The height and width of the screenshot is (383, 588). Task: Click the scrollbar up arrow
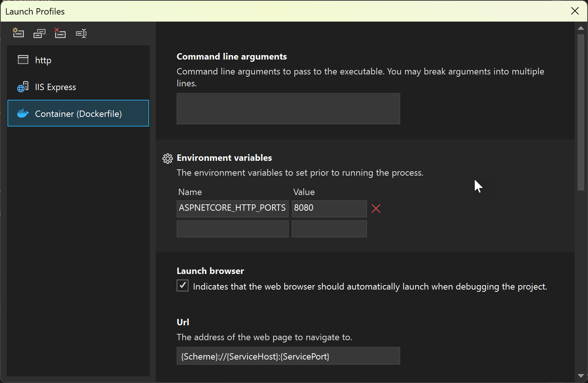coord(581,28)
